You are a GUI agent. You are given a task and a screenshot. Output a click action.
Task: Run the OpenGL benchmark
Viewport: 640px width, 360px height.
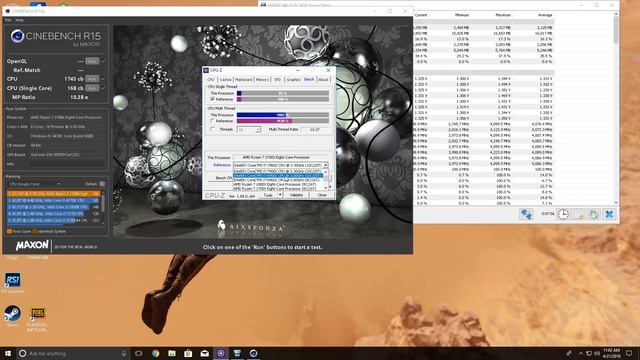tap(92, 61)
